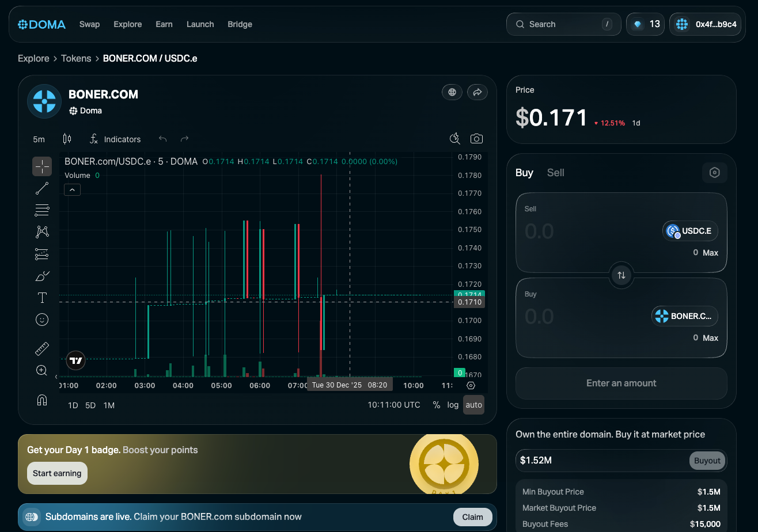Click the Start earning button
This screenshot has height=532, width=758.
click(x=57, y=473)
